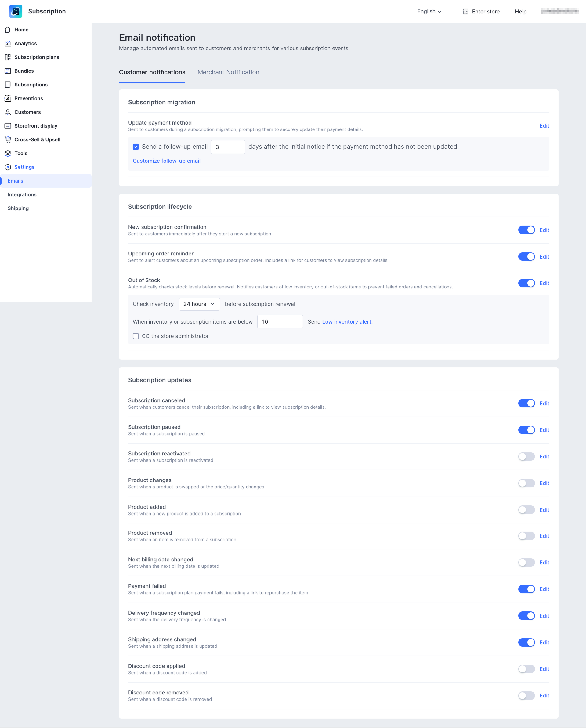This screenshot has width=586, height=728.
Task: Click the Cross-Sell & Upsell cart icon
Action: pos(8,139)
